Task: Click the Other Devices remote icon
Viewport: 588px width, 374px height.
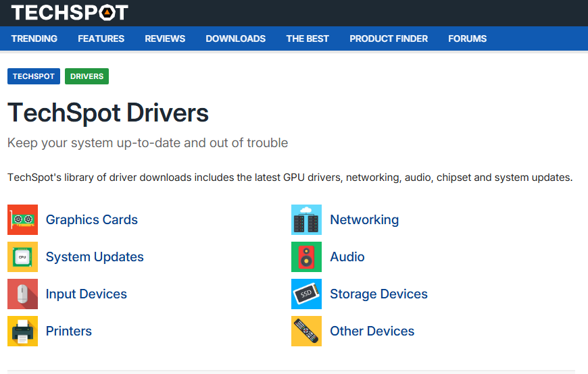Action: [306, 331]
